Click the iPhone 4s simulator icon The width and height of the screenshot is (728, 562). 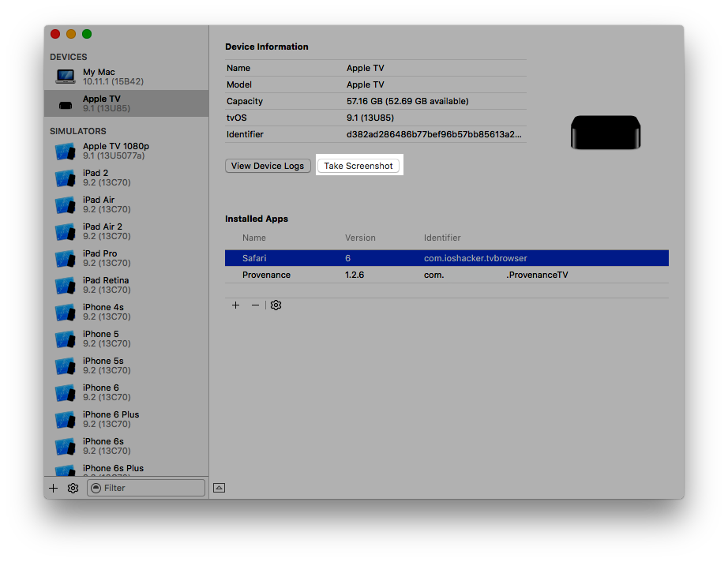click(66, 313)
